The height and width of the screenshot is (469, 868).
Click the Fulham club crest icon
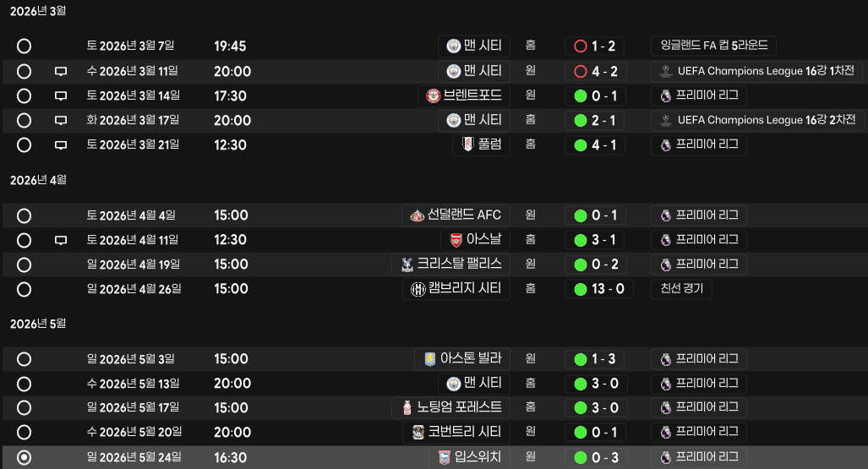(467, 145)
